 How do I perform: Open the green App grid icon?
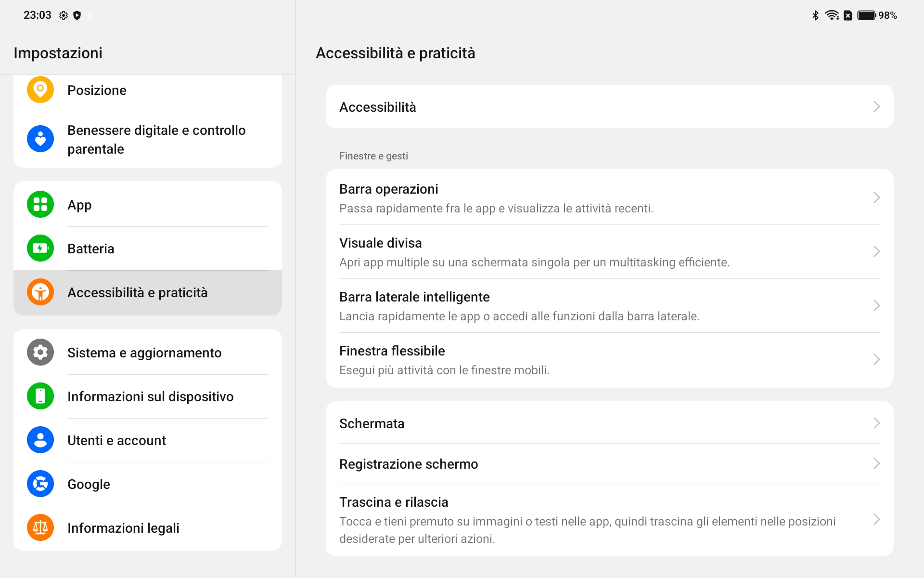(x=40, y=204)
